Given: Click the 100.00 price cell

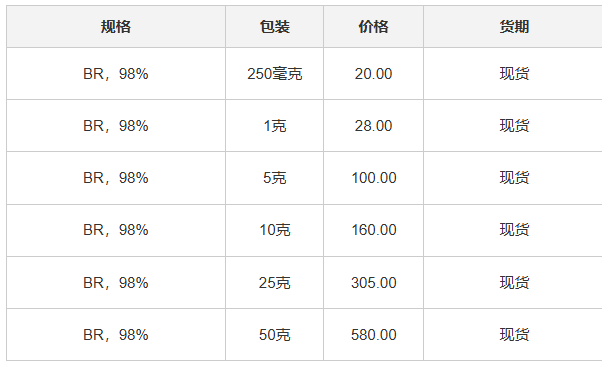Looking at the screenshot, I should (x=374, y=178).
